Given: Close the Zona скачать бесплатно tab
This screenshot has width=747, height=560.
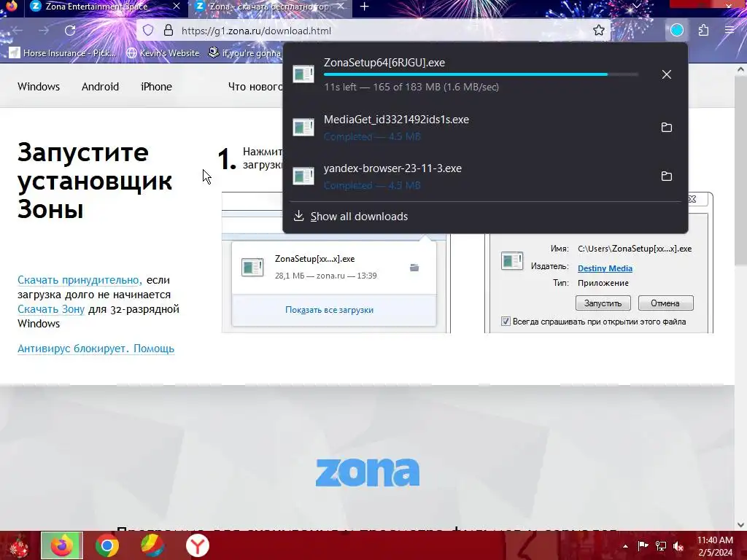Looking at the screenshot, I should pyautogui.click(x=341, y=7).
